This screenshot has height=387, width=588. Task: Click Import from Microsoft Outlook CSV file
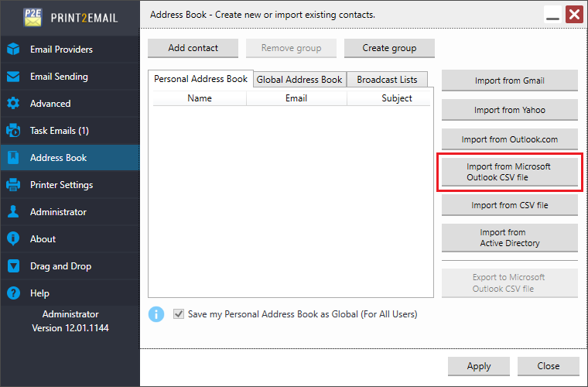(x=510, y=172)
